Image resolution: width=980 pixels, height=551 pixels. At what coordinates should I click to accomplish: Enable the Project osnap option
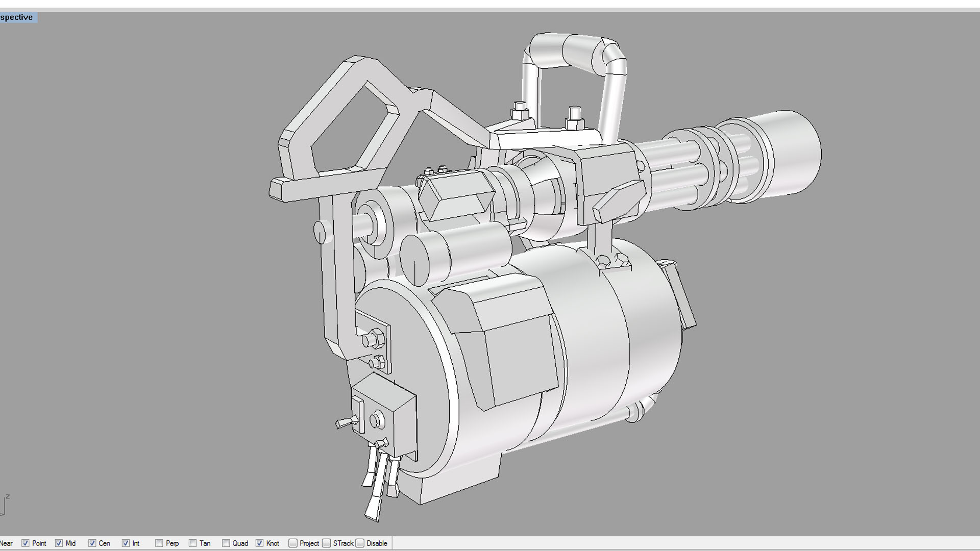[x=293, y=543]
